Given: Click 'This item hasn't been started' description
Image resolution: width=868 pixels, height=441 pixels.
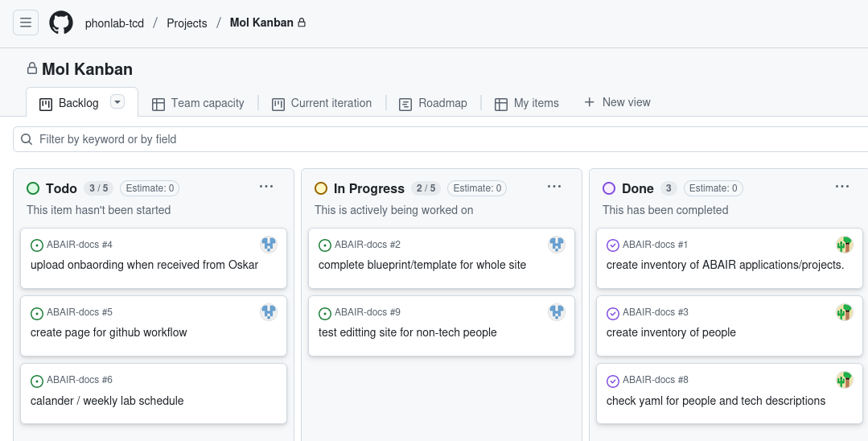Looking at the screenshot, I should point(98,210).
